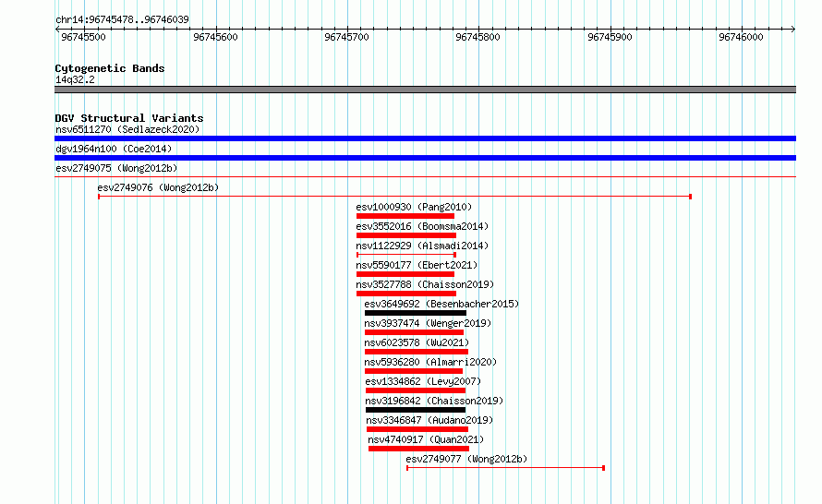The image size is (822, 504).
Task: Click the esv2749075 (Wong2012b) label
Action: pyautogui.click(x=116, y=168)
